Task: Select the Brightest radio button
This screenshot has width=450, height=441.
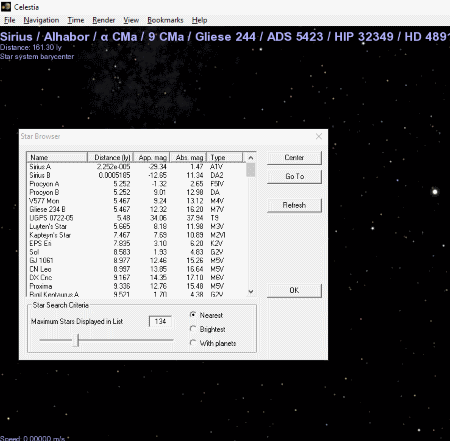Action: [x=193, y=329]
